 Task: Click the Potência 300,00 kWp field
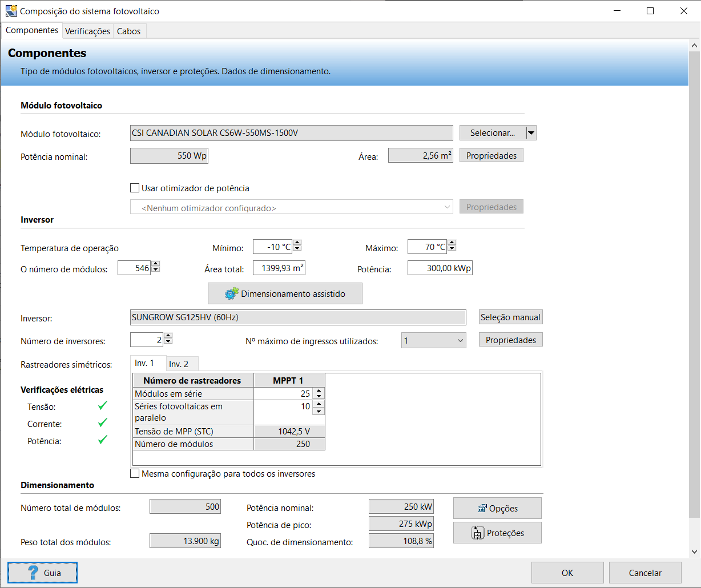point(440,268)
